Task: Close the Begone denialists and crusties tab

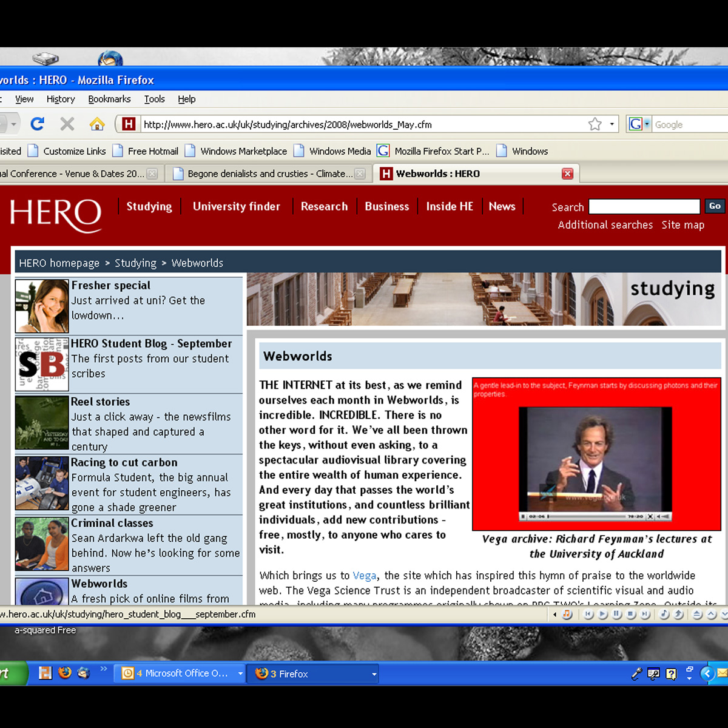Action: pos(360,174)
